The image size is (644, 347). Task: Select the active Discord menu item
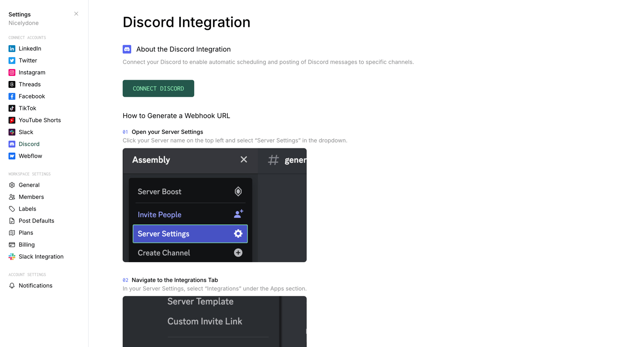(x=29, y=144)
